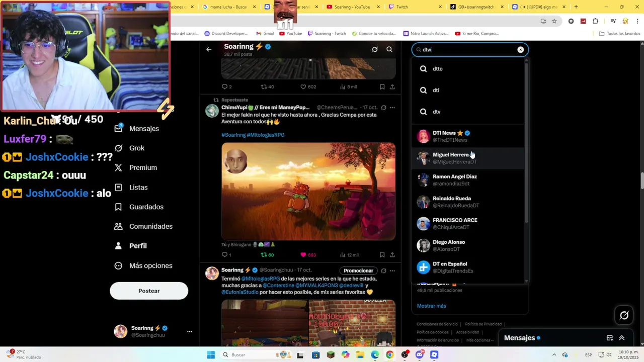This screenshot has height=362, width=644.
Task: Switch to the soarinngtwitch TikTok tab
Action: point(476,7)
